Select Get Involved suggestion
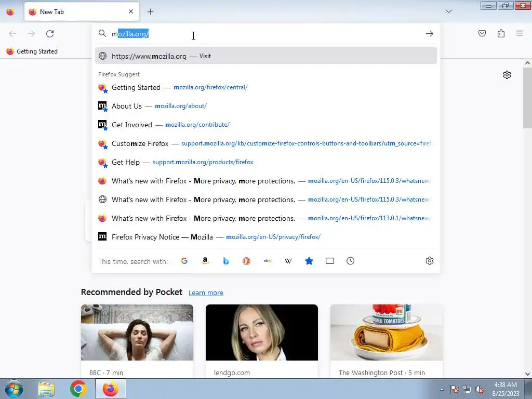Image resolution: width=532 pixels, height=399 pixels. pos(266,125)
